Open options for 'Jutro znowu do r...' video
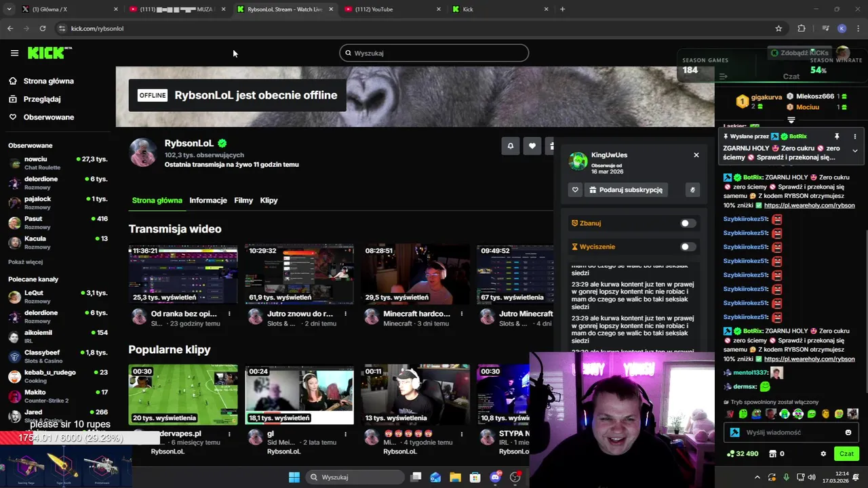The height and width of the screenshot is (488, 868). [x=345, y=314]
